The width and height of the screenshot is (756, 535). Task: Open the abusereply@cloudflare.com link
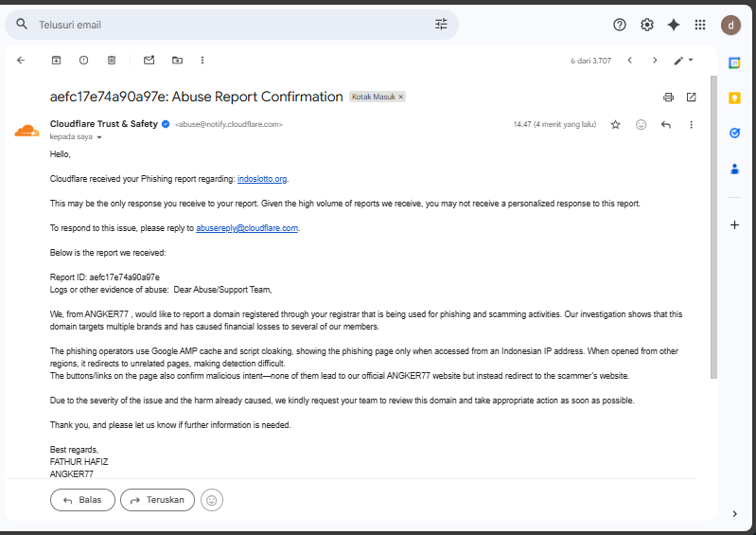click(x=247, y=228)
